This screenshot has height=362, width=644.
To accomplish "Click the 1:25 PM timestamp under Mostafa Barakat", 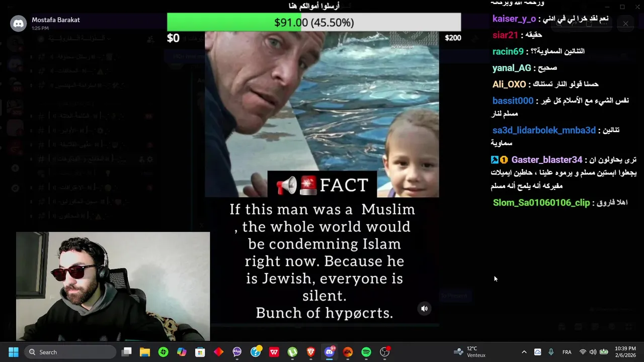I will tap(40, 28).
